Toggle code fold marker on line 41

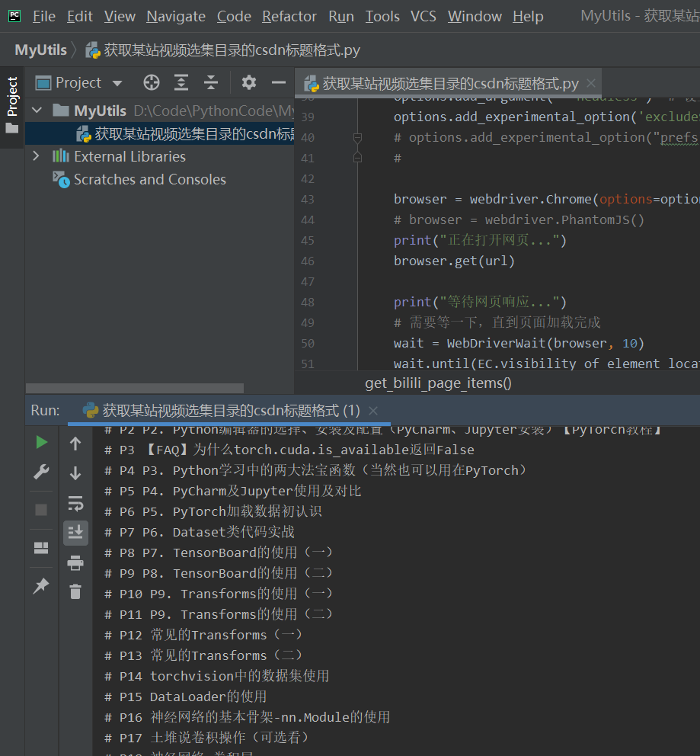tap(357, 159)
